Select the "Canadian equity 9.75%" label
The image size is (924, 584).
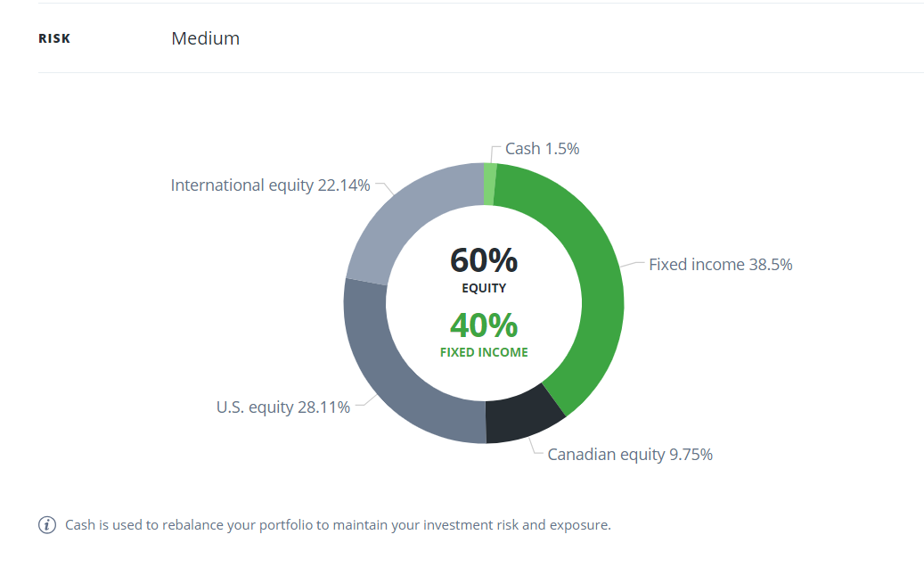click(629, 455)
